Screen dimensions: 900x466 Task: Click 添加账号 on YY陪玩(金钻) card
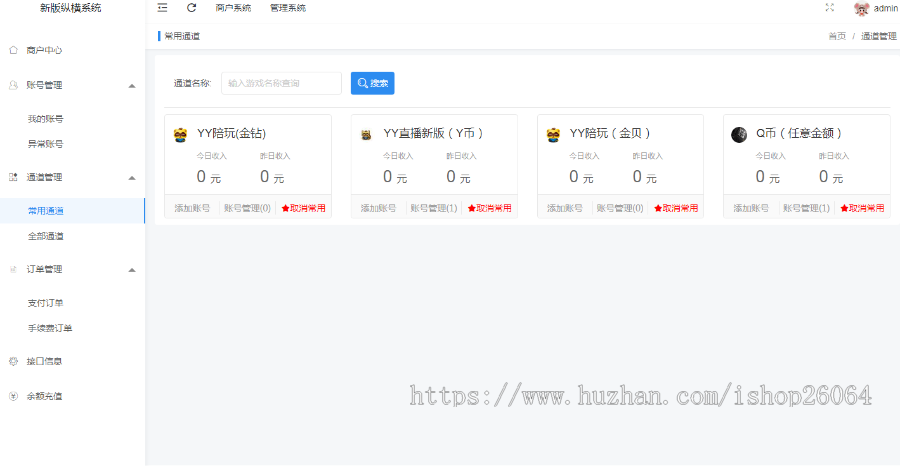(x=192, y=208)
